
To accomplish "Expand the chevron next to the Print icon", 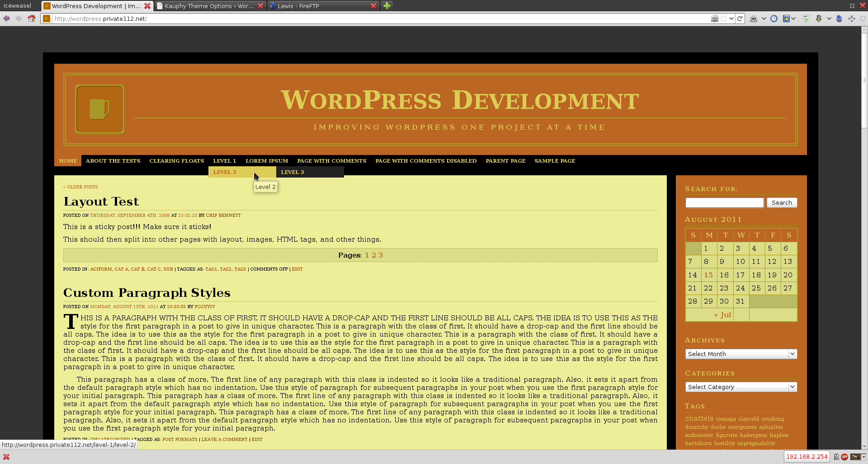I will coord(764,19).
